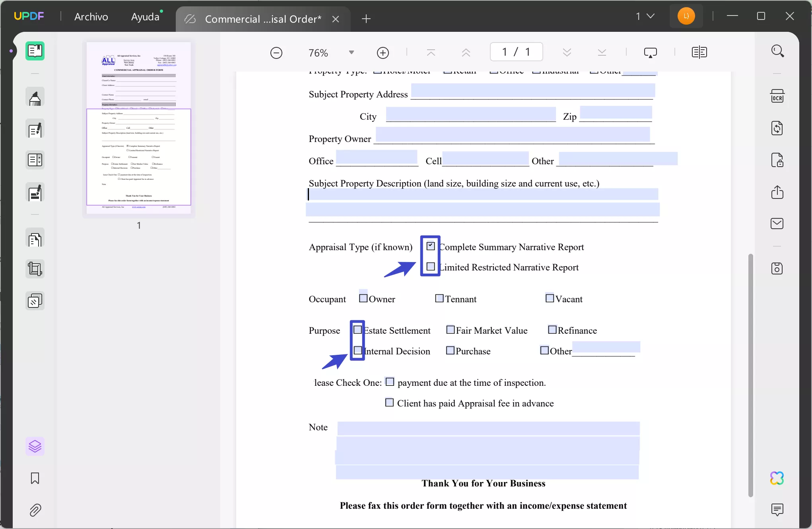Open the UPDF AI assistant
Image resolution: width=812 pixels, height=529 pixels.
coord(777,478)
